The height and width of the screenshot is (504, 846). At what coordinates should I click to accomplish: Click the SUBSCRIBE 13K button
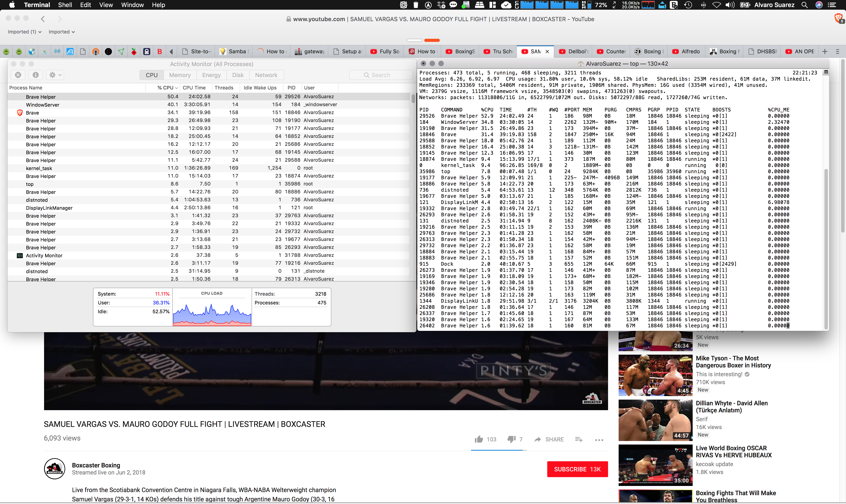tap(577, 469)
